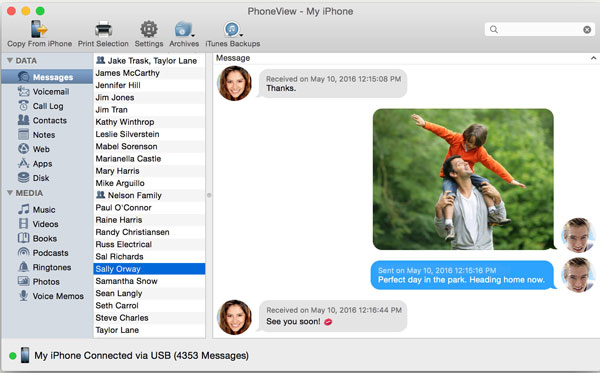Click the magnifier icon in search field
This screenshot has width=600, height=373.
pos(494,29)
